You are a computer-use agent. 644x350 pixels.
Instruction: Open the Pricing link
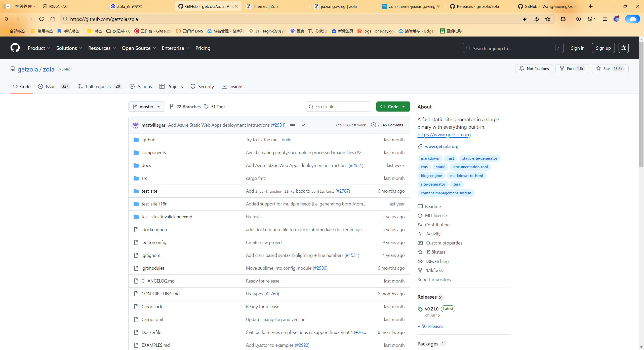point(203,48)
